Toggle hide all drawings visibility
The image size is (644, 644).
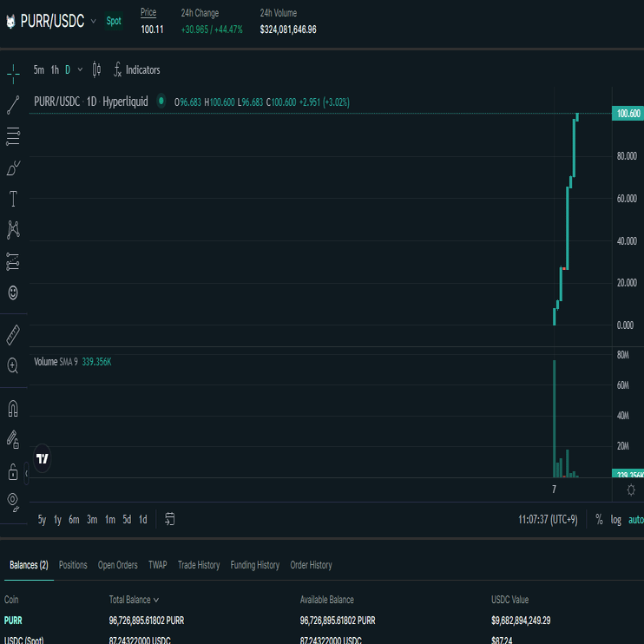[13, 502]
